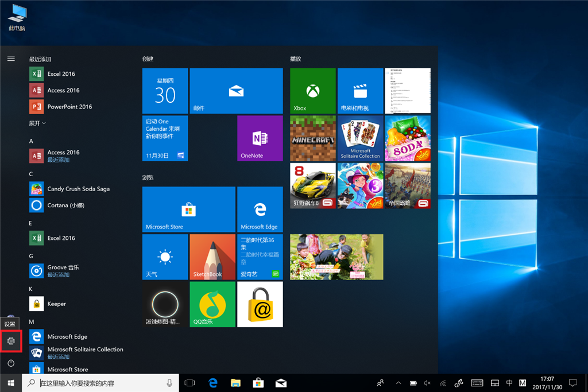Click the 播放 tile group header
Screen dimensions: 588x392
(x=296, y=59)
